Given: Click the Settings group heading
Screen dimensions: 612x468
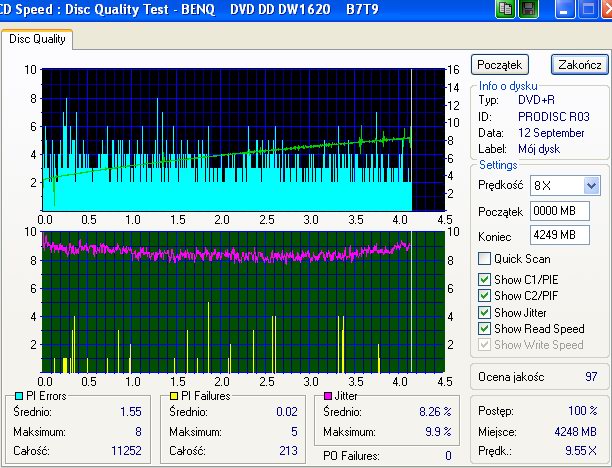Looking at the screenshot, I should [498, 165].
